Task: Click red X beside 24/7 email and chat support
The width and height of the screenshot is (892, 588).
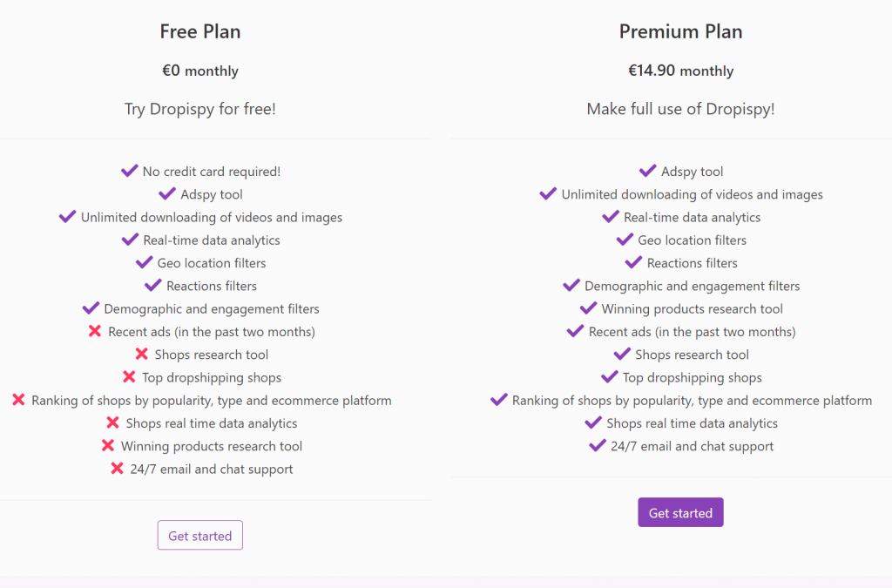Action: click(118, 468)
